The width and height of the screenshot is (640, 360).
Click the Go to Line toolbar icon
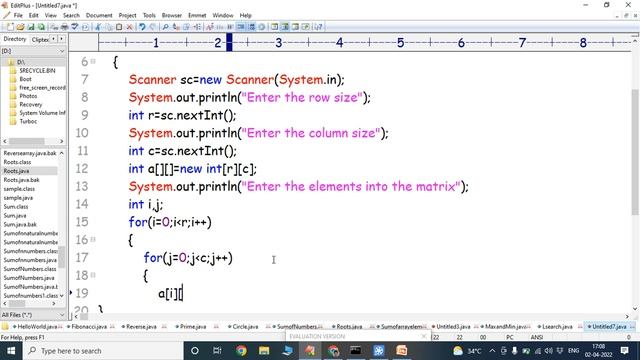coord(198,27)
